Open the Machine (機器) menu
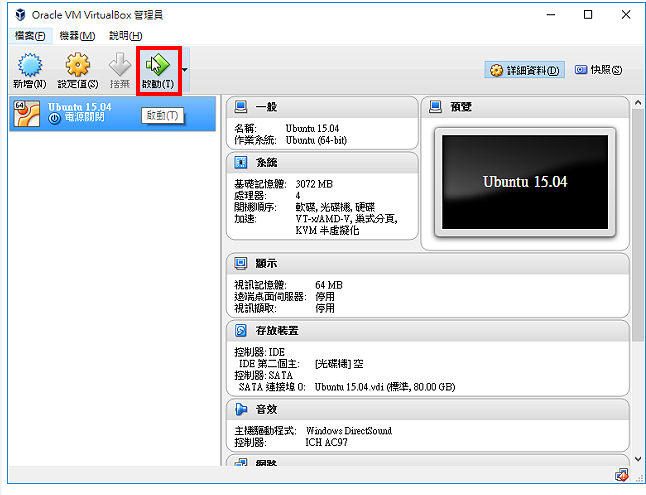 (x=77, y=36)
